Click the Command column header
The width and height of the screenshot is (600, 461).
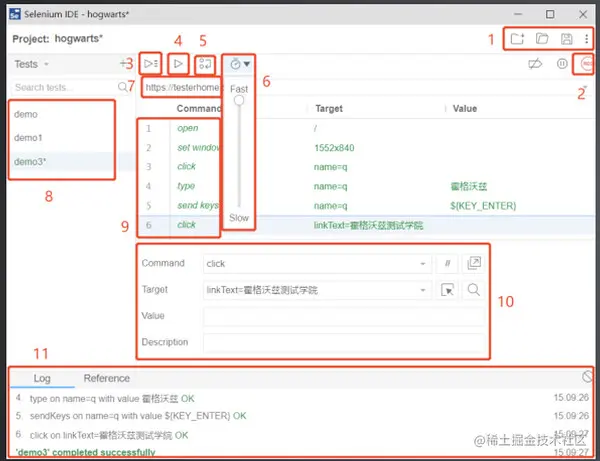(199, 109)
